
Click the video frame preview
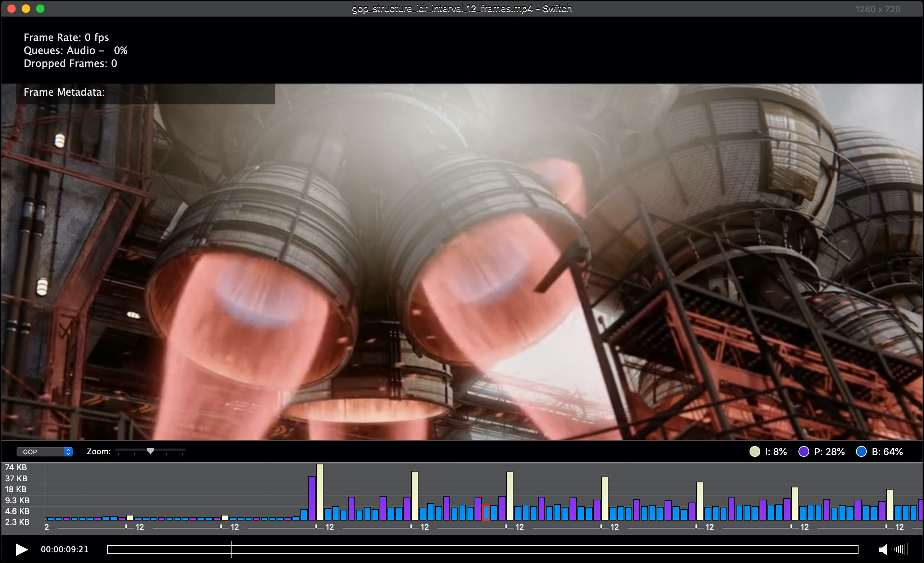tap(462, 262)
